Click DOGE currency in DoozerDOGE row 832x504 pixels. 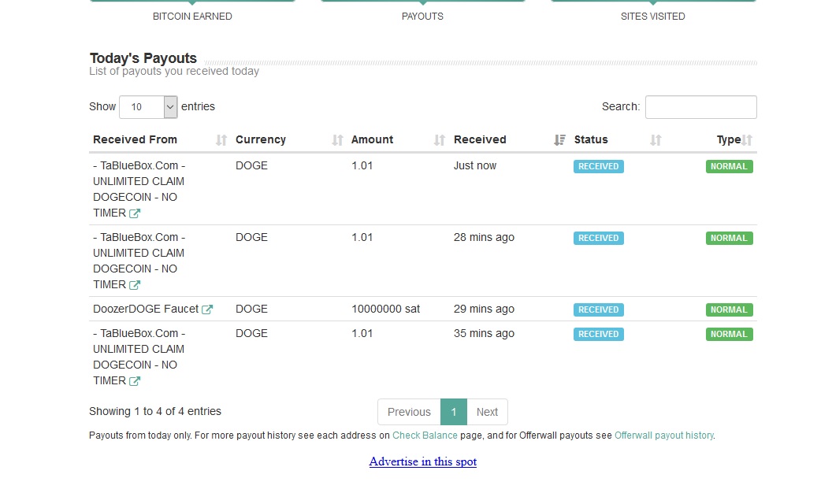tap(251, 309)
